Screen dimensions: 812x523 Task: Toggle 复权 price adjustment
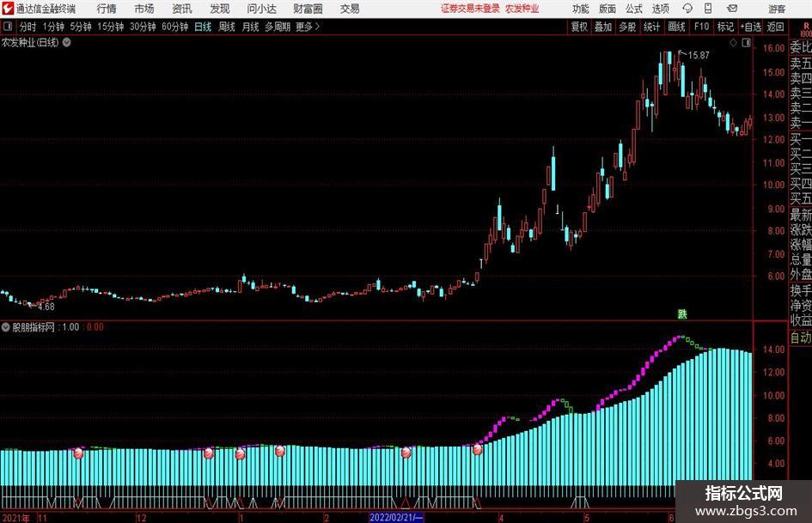[579, 27]
